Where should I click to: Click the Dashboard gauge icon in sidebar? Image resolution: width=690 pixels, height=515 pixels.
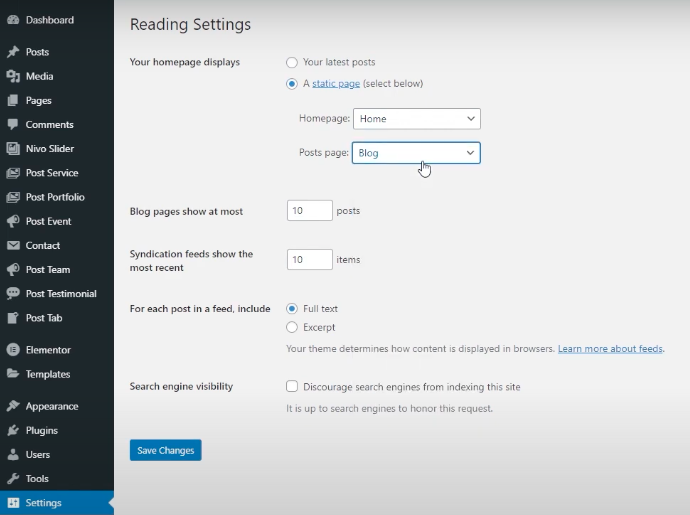[13, 20]
